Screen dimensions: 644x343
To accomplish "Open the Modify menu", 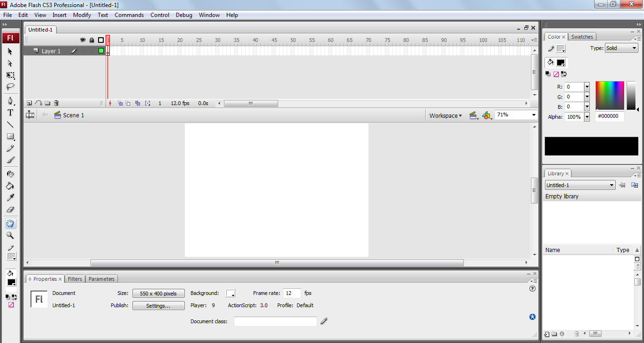I will pos(82,15).
